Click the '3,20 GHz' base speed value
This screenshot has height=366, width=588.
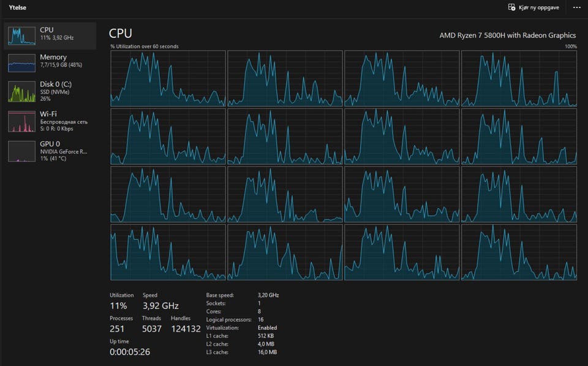[x=268, y=295]
